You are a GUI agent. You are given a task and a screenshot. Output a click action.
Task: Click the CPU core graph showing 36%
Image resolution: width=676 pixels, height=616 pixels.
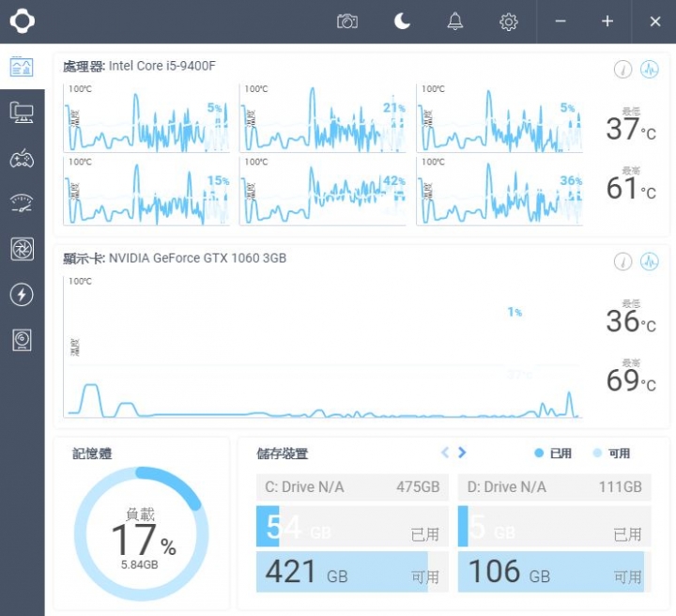pyautogui.click(x=499, y=191)
